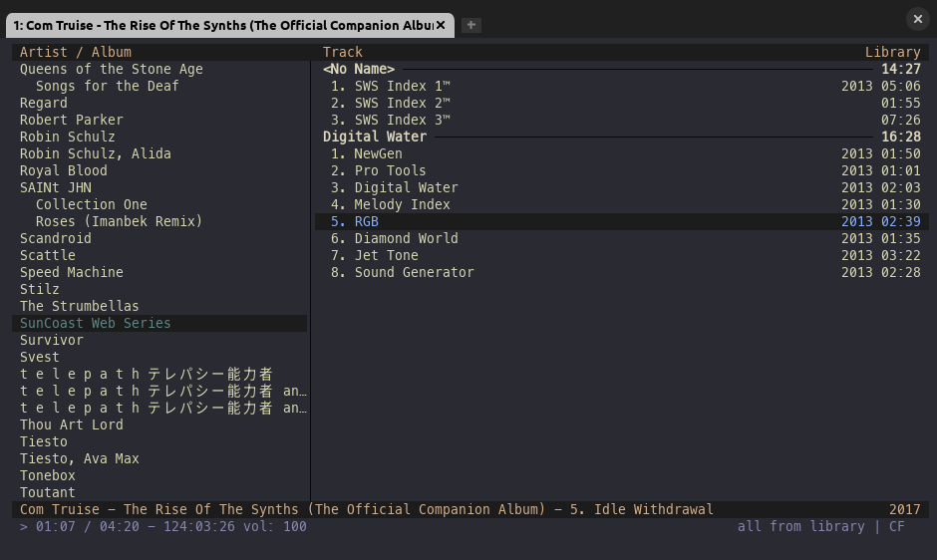
Task: Select artist Robert Parker
Action: tap(71, 120)
